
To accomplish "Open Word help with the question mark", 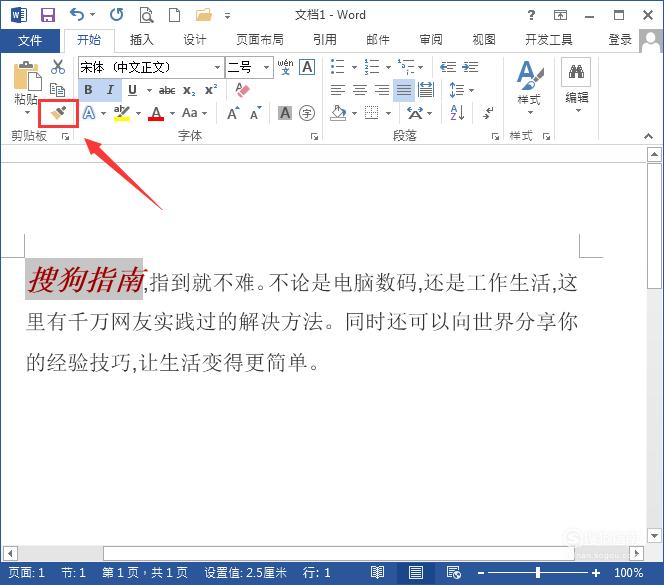I will pos(531,15).
